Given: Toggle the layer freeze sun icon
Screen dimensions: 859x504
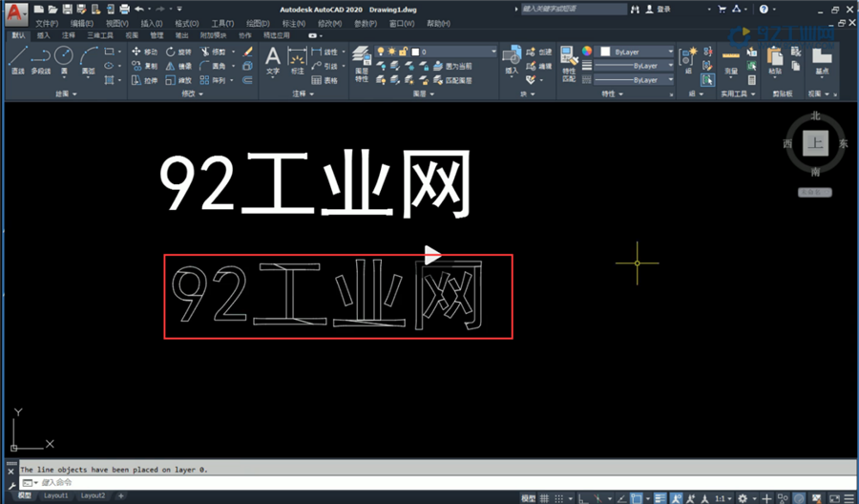Looking at the screenshot, I should [391, 52].
